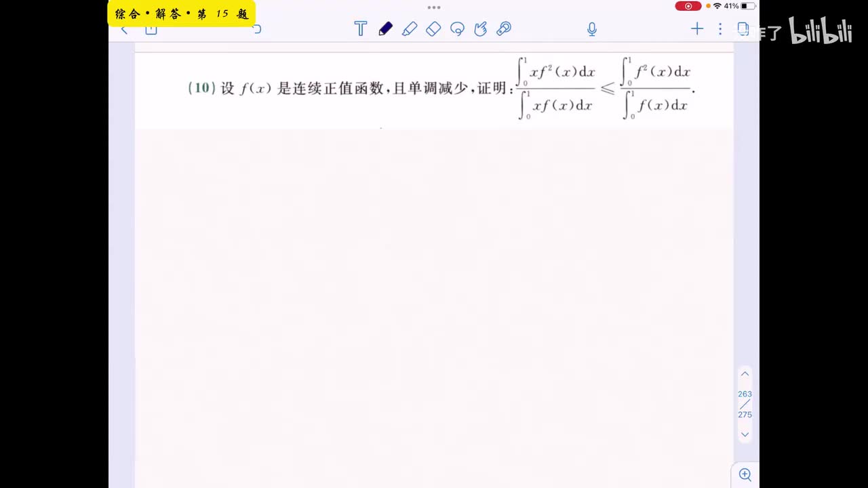Select the Hand pointer tool
Image resolution: width=868 pixels, height=488 pixels.
coord(481,28)
